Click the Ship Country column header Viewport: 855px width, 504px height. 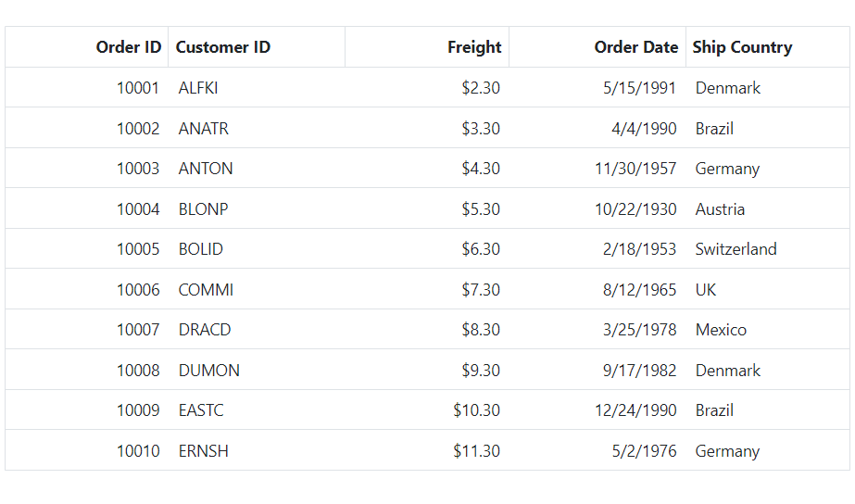[x=767, y=47]
